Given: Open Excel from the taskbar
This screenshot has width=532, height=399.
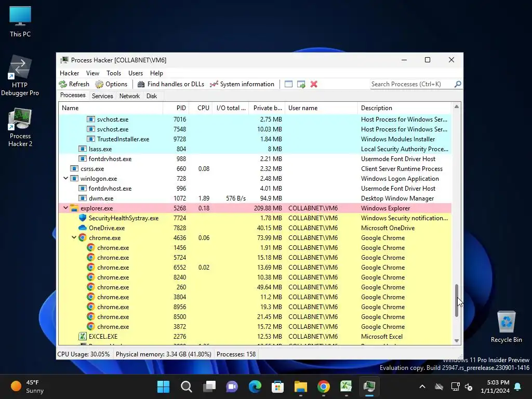Looking at the screenshot, I should click(346, 387).
